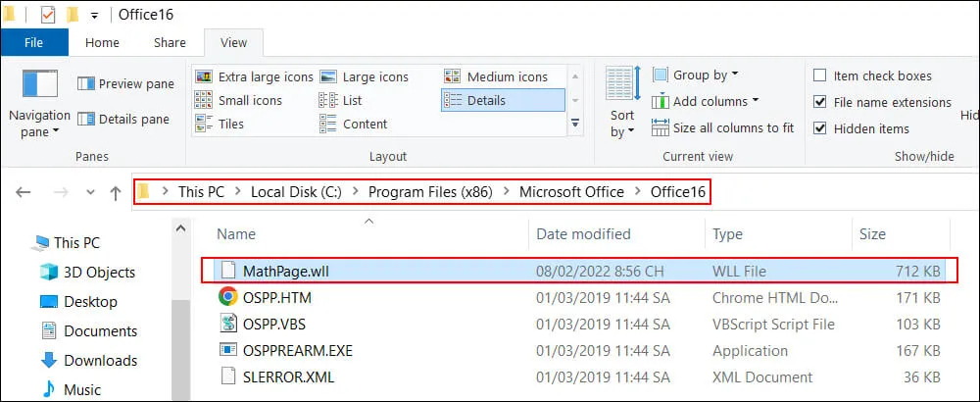Go back with the Back arrow
This screenshot has width=980, height=402.
tap(24, 192)
